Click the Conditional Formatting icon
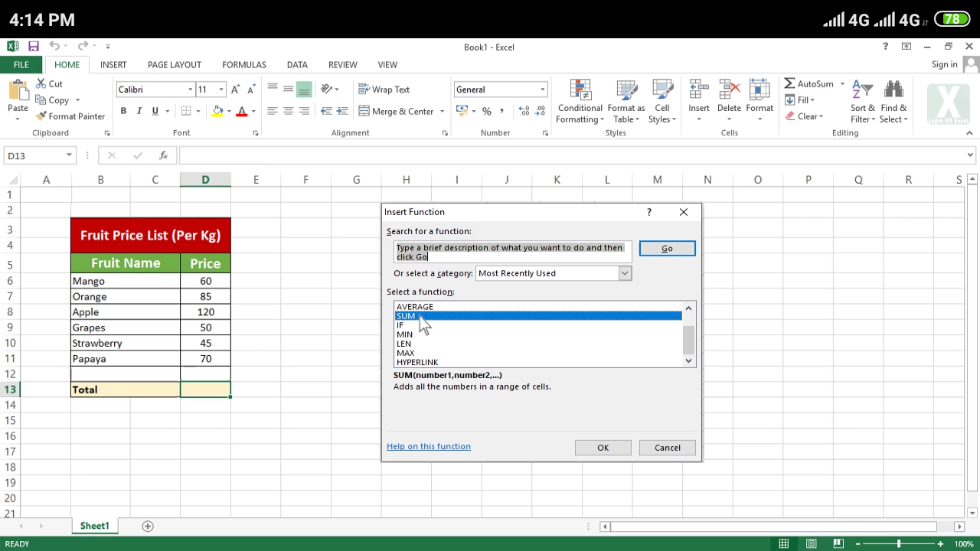 coord(580,91)
